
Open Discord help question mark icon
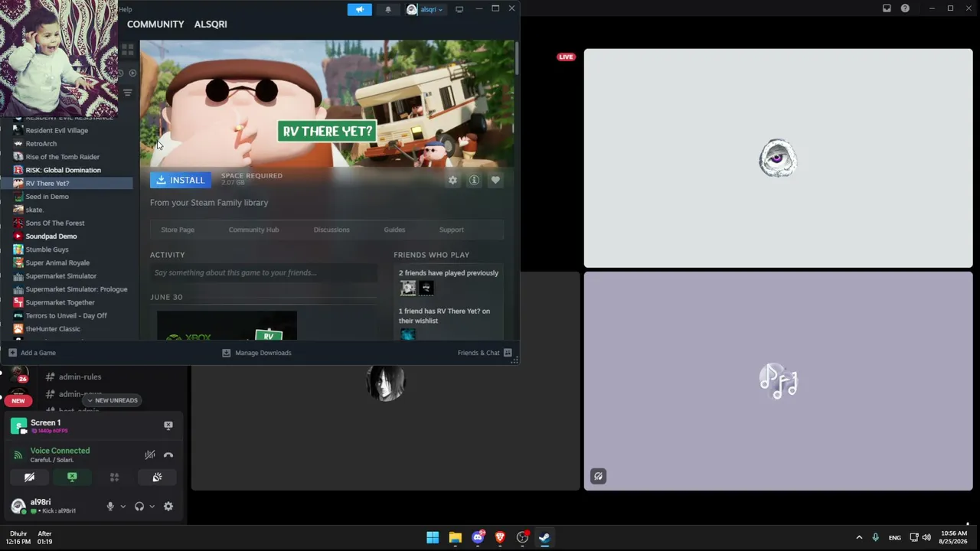(905, 8)
